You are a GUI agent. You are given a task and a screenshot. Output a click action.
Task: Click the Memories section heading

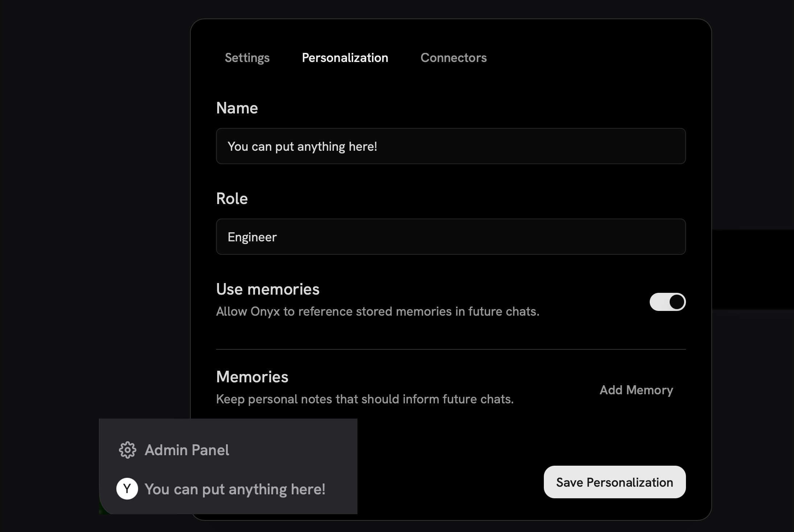[252, 377]
